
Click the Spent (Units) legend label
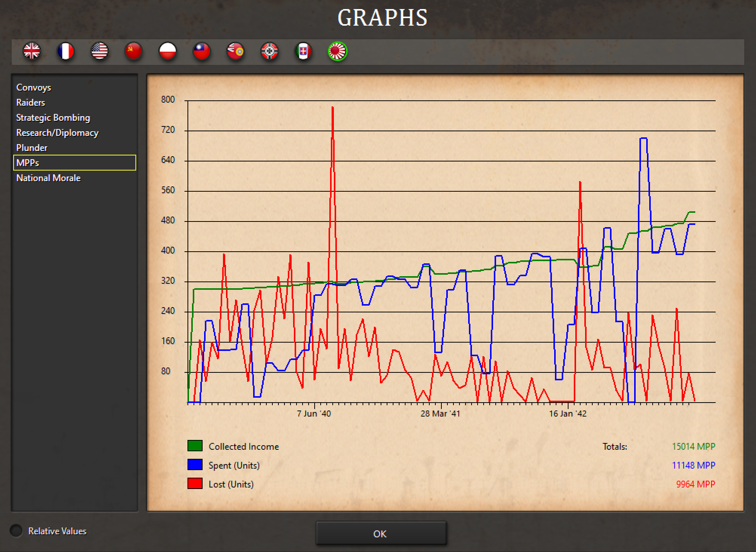pos(234,465)
